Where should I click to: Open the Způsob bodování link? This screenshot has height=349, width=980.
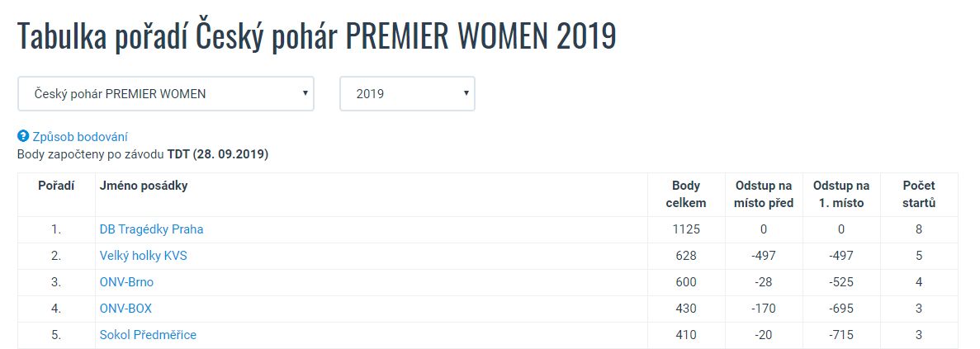[x=80, y=137]
